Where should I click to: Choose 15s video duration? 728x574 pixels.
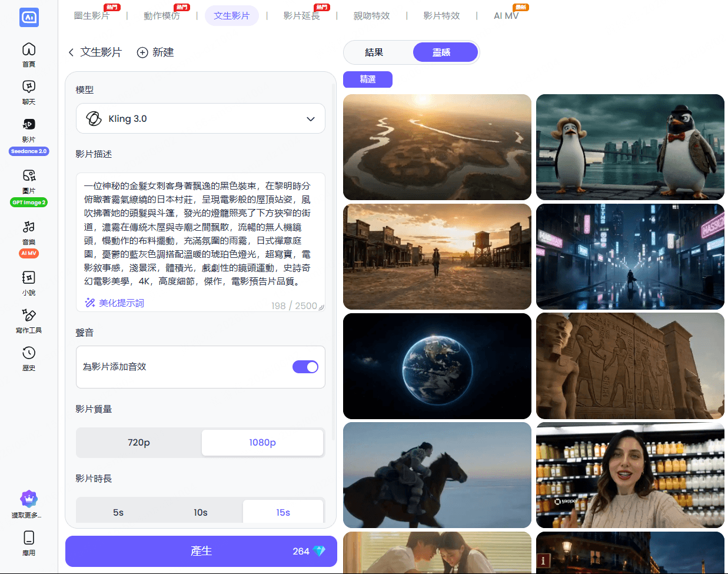[283, 512]
